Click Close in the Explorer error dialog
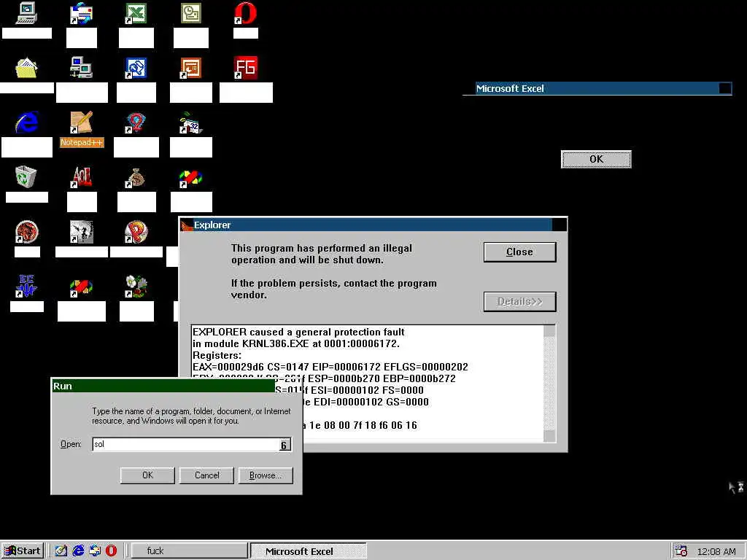Screen dimensions: 747x560 click(x=519, y=252)
